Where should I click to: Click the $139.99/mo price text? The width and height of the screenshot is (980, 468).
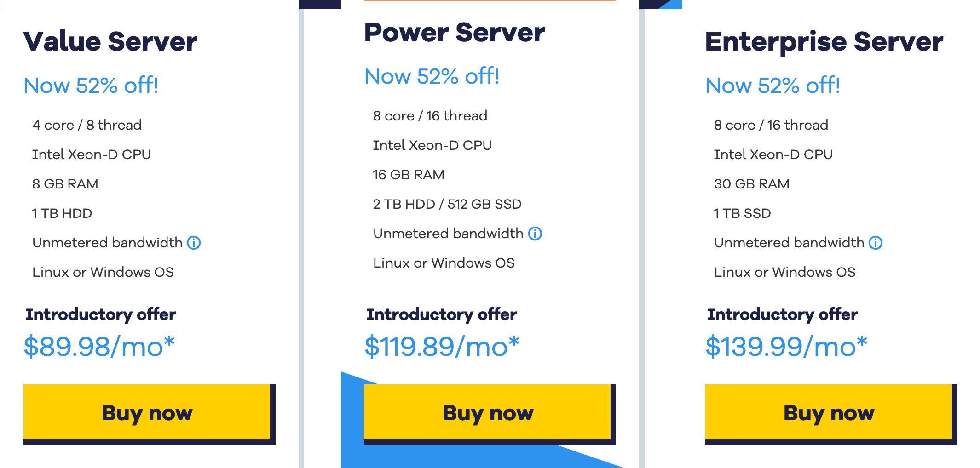(786, 347)
